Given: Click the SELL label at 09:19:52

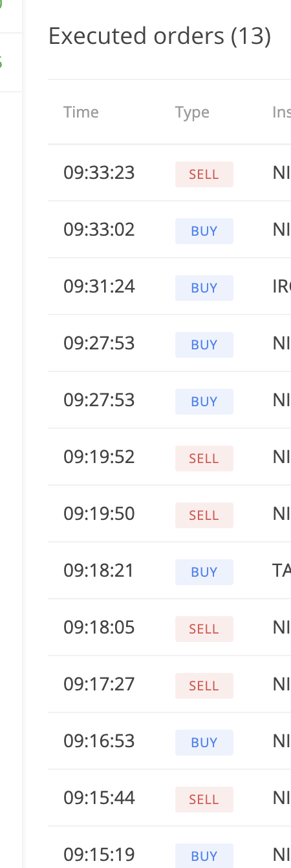Looking at the screenshot, I should tap(204, 459).
